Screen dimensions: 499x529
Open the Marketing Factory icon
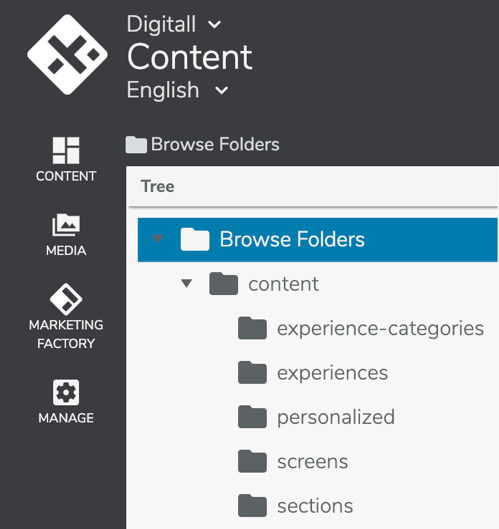(x=66, y=299)
